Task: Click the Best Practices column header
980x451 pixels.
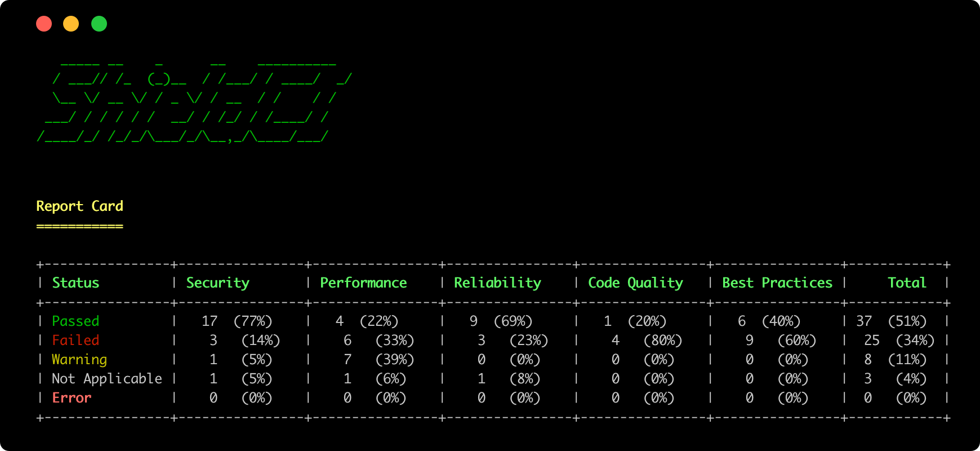Action: click(x=777, y=283)
